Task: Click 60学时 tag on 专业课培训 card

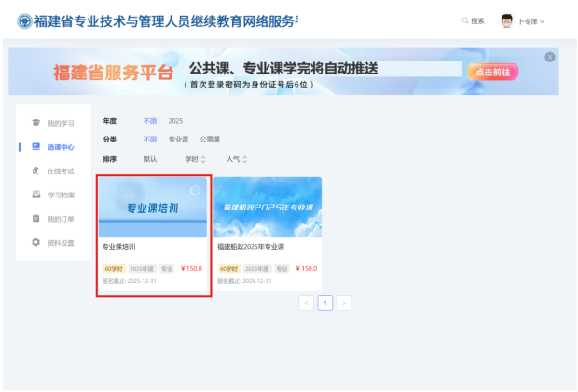Action: pyautogui.click(x=114, y=269)
